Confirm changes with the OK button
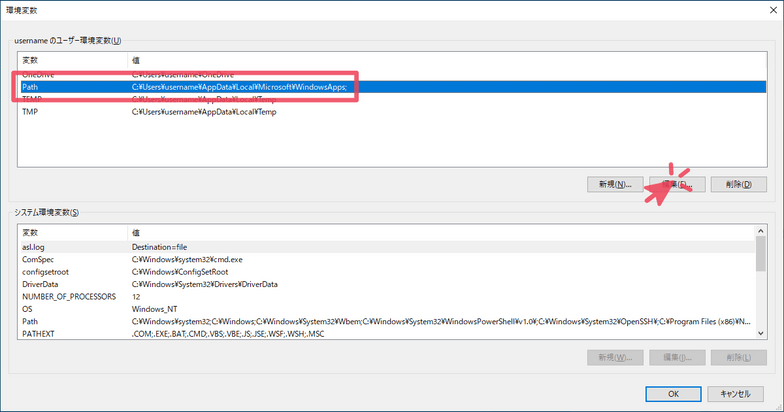 (x=674, y=393)
